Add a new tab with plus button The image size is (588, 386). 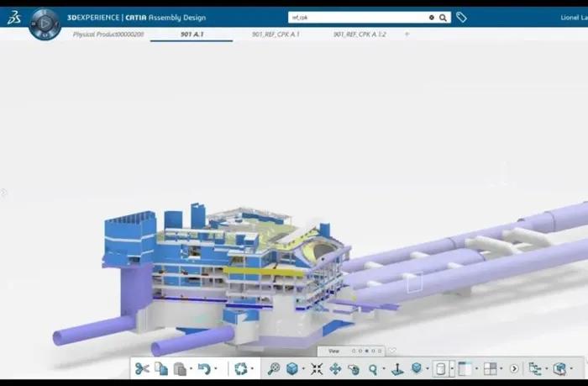407,34
